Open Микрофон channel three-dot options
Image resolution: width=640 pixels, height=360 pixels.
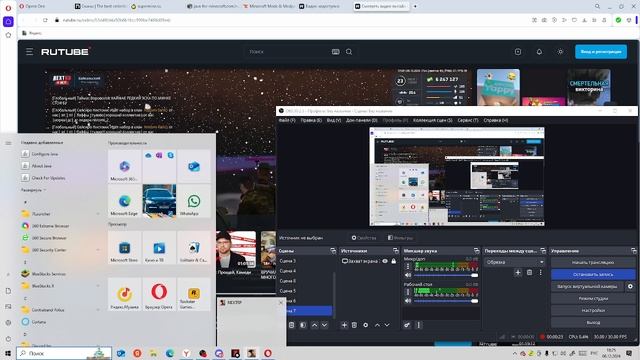pos(408,267)
